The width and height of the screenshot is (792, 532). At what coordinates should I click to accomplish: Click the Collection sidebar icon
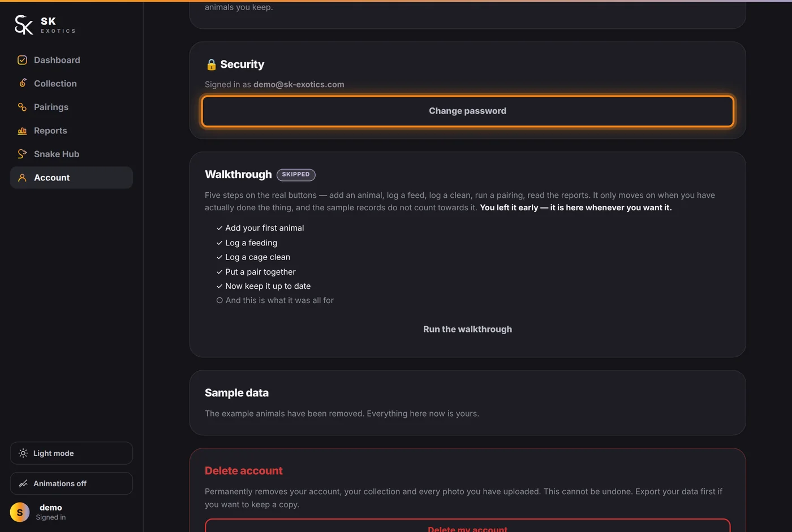[x=22, y=83]
